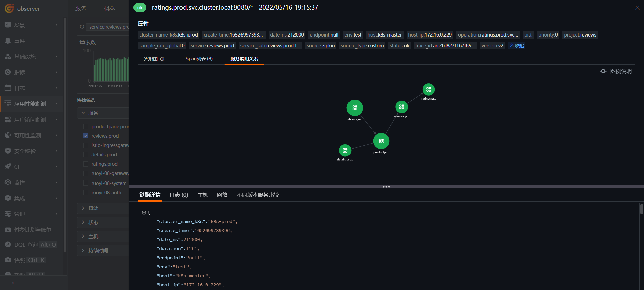644x290 pixels.
Task: Expand the 指标 submenu arrow
Action: pos(56,72)
